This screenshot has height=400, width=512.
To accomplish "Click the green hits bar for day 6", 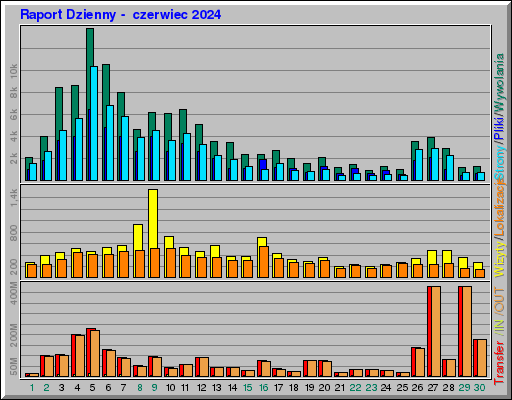I will pyautogui.click(x=106, y=85).
